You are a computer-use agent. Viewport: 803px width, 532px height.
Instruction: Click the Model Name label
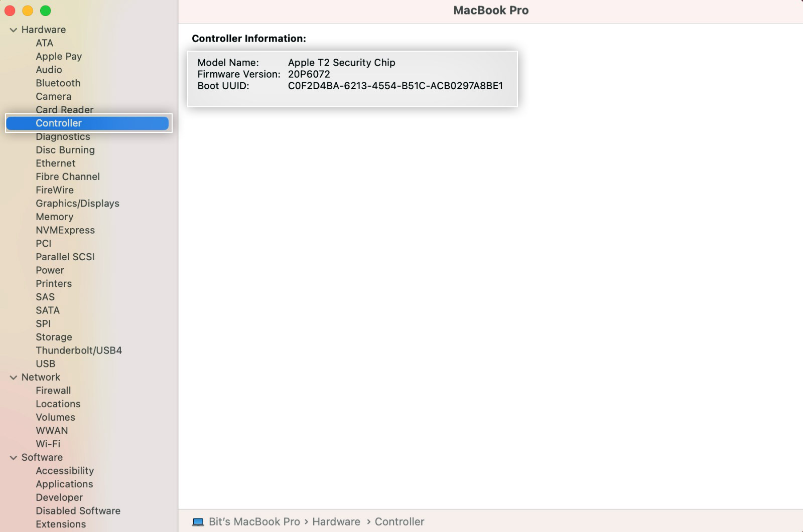coord(228,63)
